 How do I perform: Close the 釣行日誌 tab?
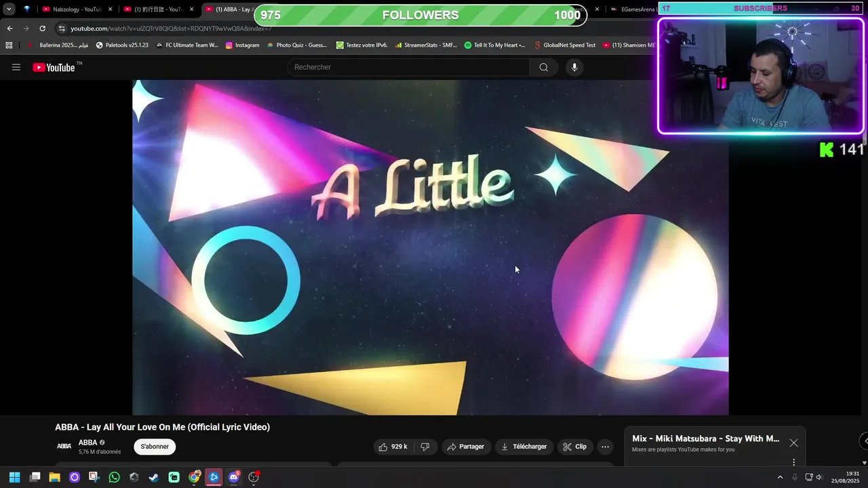[192, 9]
